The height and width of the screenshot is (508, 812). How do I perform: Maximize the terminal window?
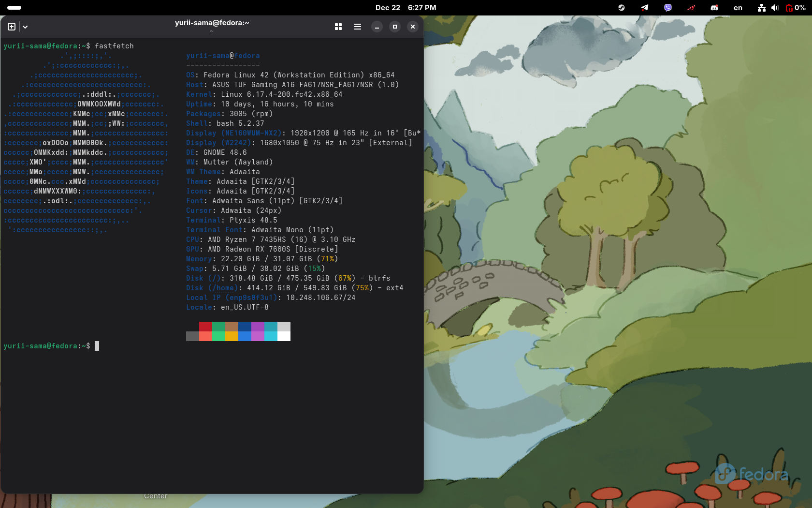pyautogui.click(x=395, y=27)
